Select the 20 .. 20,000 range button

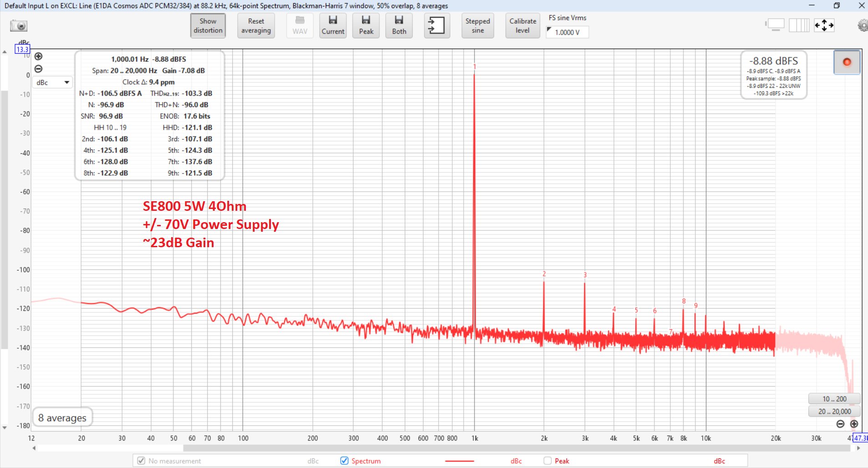tap(834, 411)
